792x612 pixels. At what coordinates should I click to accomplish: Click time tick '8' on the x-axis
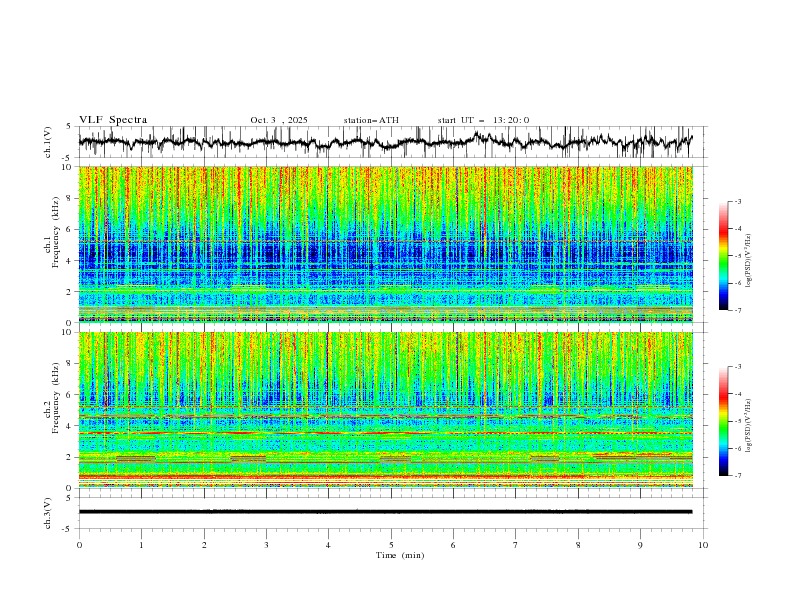[x=578, y=545]
